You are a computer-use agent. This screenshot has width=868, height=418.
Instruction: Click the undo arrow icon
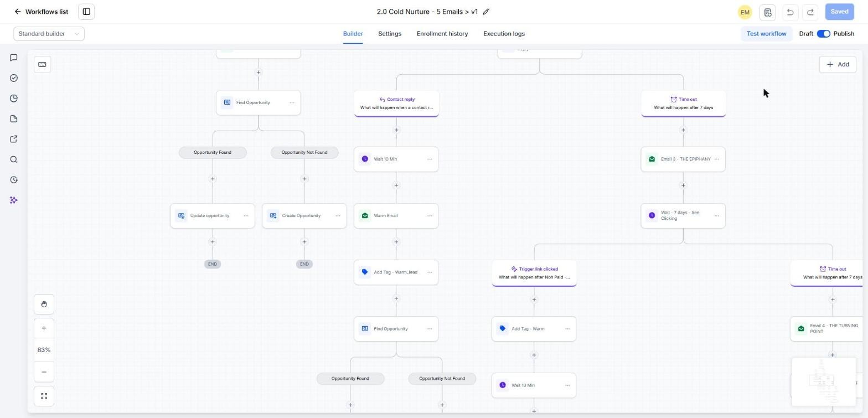coord(790,12)
